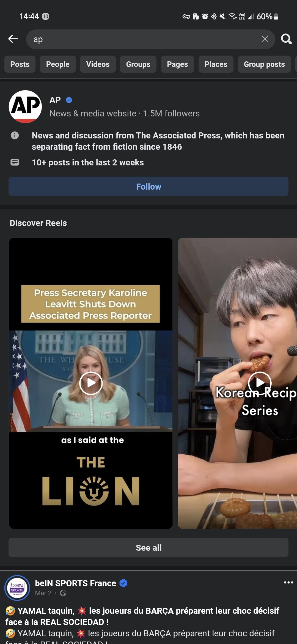Open the Groups filter tab

click(x=138, y=64)
